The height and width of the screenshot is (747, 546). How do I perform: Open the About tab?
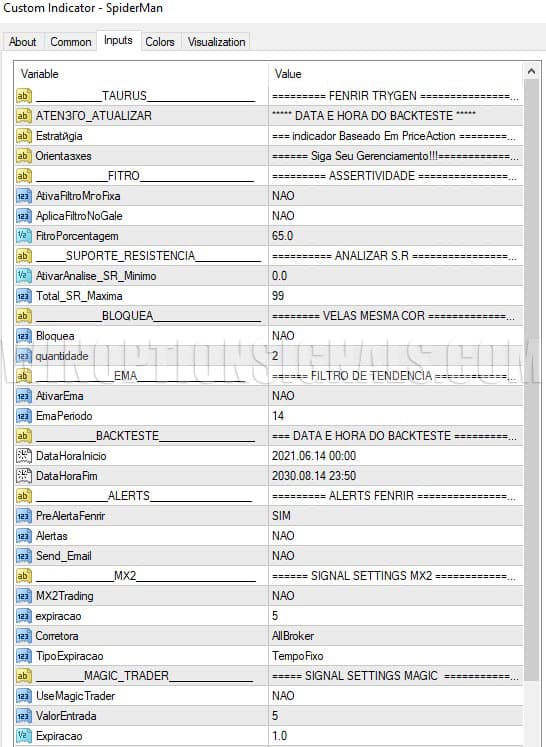pos(22,42)
